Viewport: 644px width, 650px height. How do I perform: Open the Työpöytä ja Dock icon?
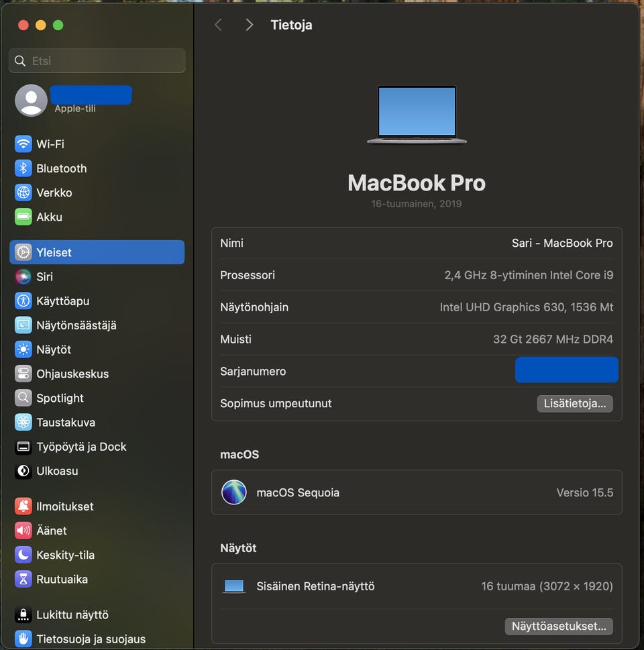tap(23, 447)
